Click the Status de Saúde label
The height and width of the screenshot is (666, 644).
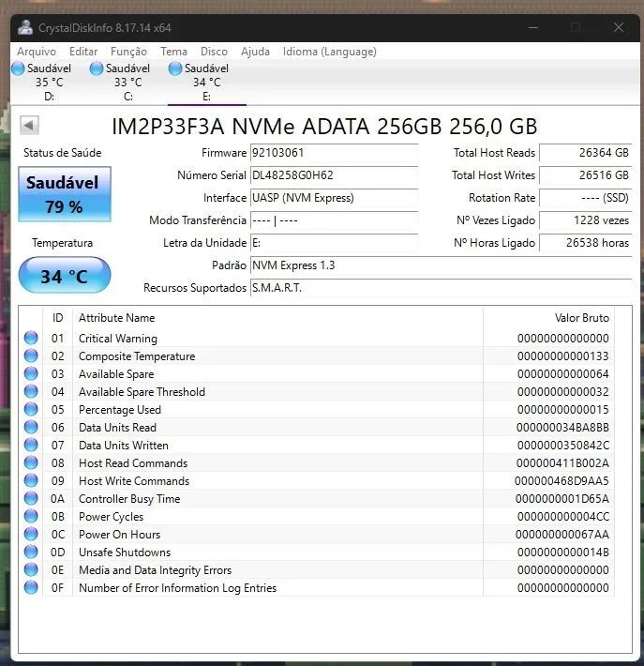pos(63,153)
